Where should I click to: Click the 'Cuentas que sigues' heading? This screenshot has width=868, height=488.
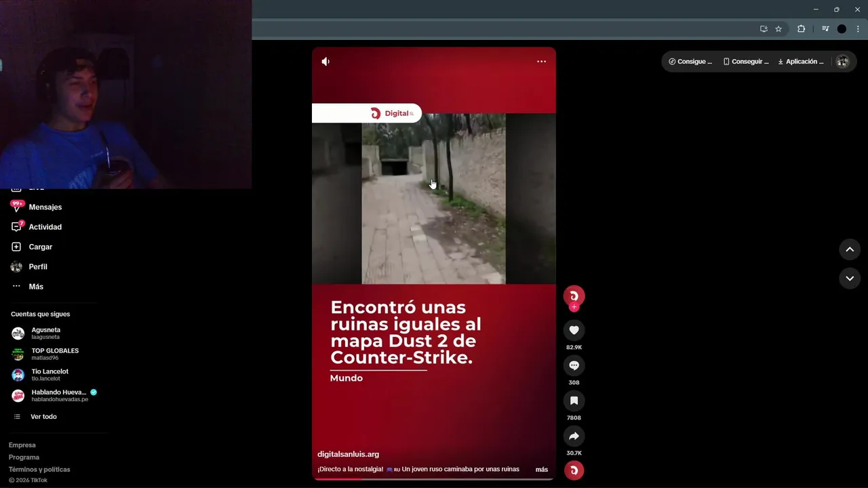(40, 314)
